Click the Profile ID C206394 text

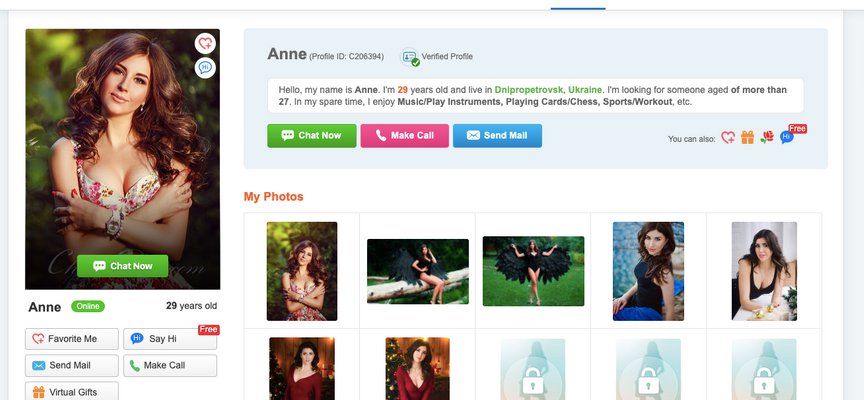(347, 56)
